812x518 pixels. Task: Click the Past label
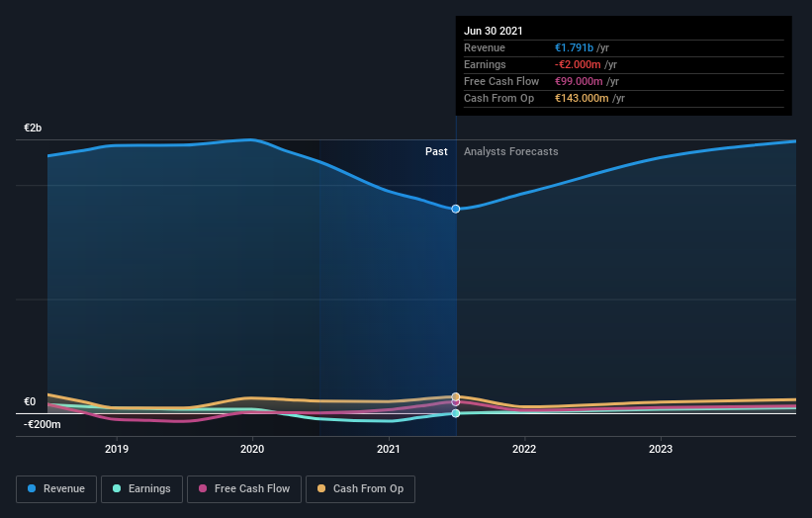[x=436, y=151]
